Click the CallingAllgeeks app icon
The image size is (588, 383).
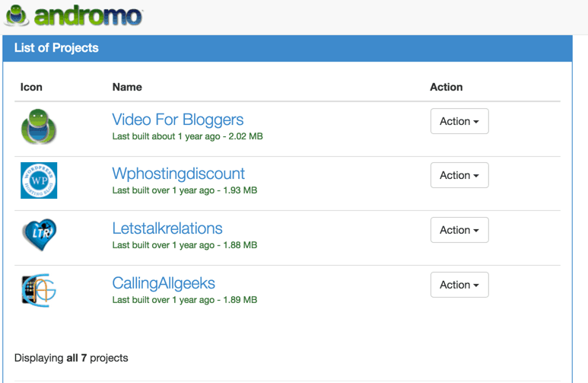(39, 289)
